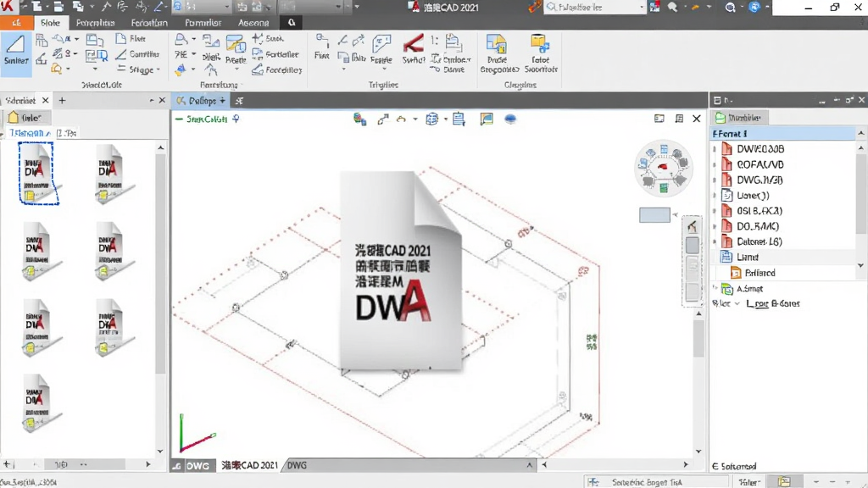868x488 pixels.
Task: Open the Fcrottfan ribbon tab
Action: 149,23
